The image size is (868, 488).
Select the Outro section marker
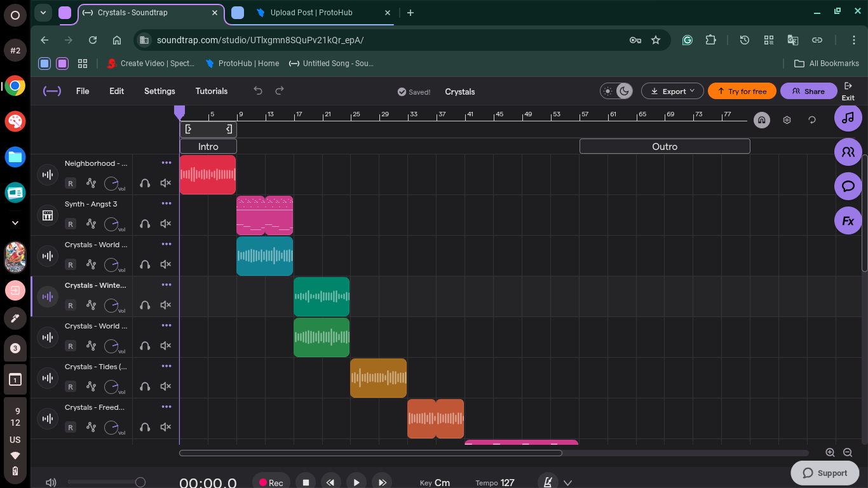[x=664, y=146]
